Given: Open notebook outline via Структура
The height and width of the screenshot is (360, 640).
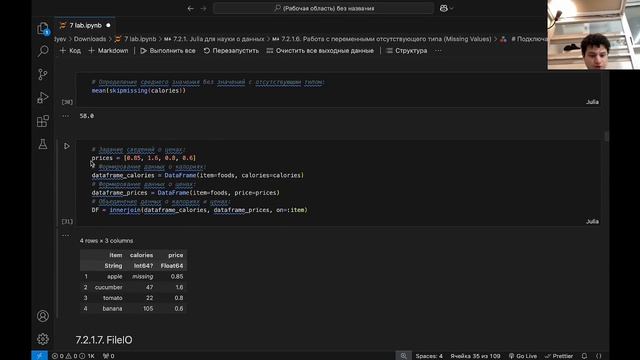Looking at the screenshot, I should coord(407,51).
